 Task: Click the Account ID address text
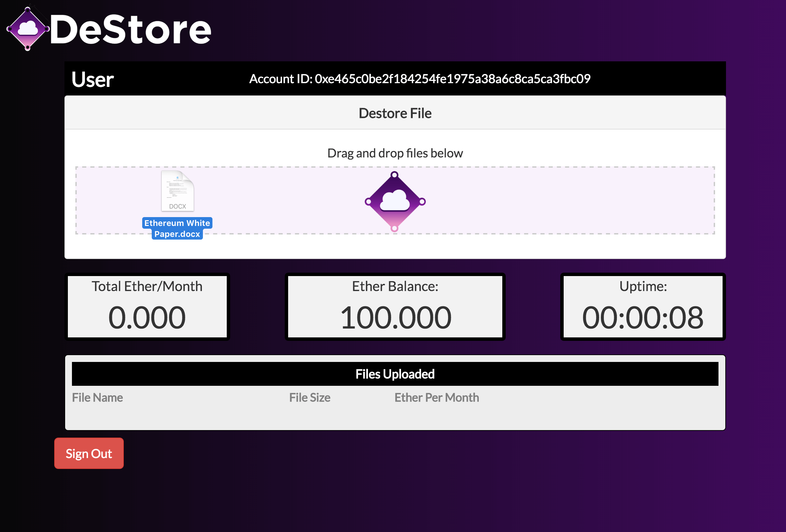point(419,79)
